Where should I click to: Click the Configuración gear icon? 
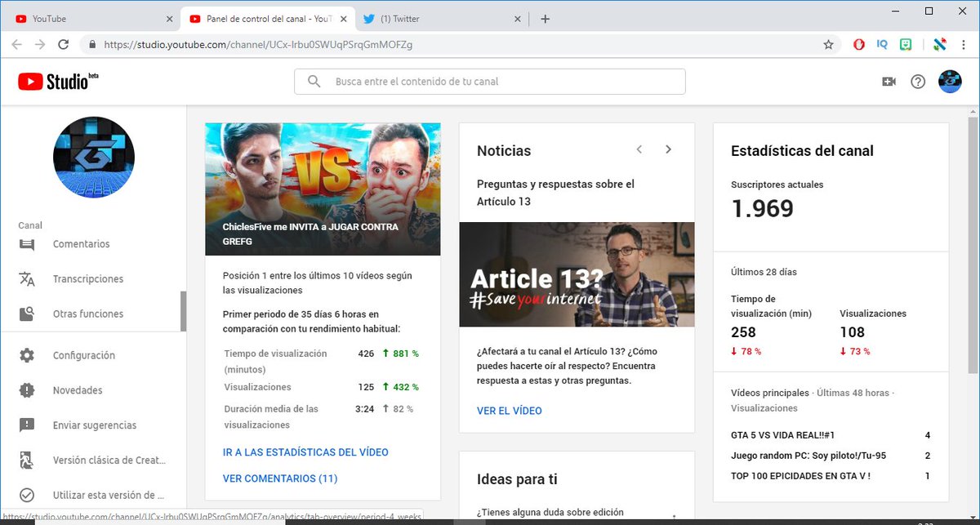(x=27, y=355)
